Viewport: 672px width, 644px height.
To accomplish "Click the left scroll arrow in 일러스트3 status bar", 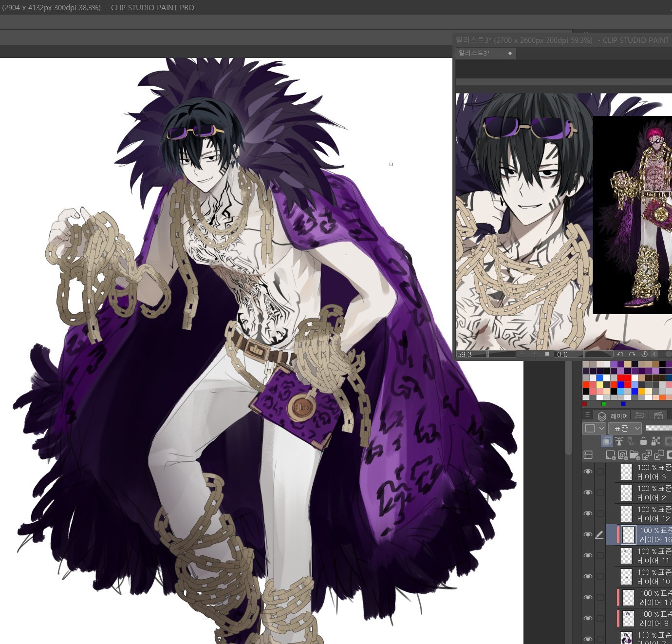I will tap(654, 354).
